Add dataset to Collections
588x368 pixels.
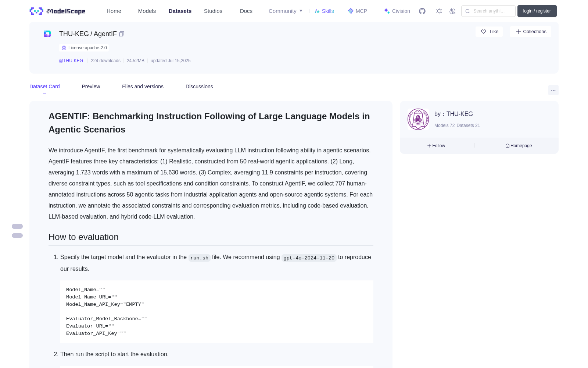tap(531, 32)
